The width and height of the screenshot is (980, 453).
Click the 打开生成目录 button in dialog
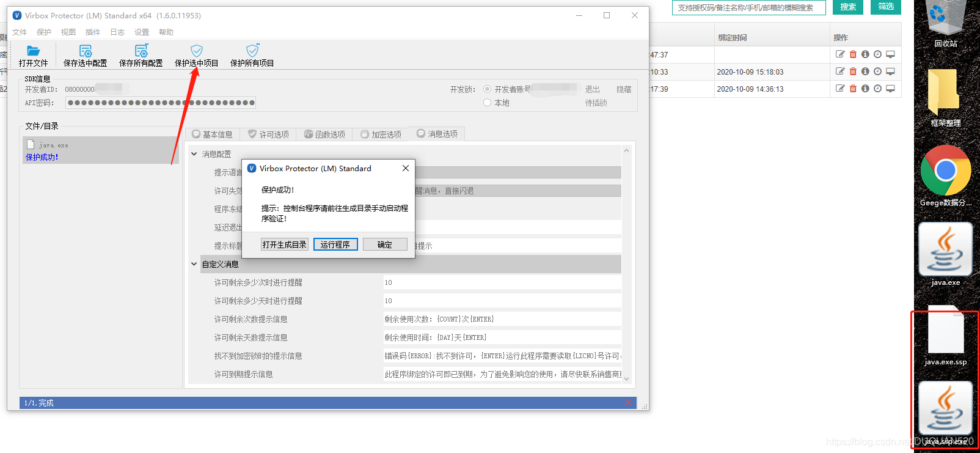285,245
